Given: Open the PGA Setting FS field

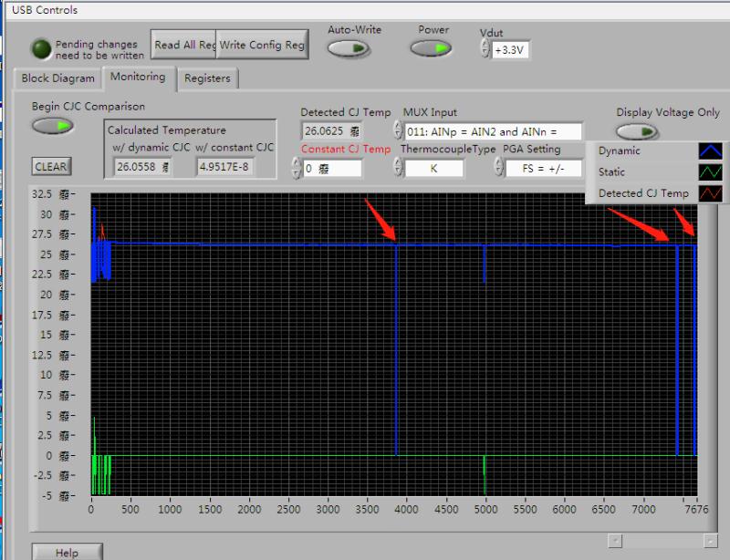Looking at the screenshot, I should pyautogui.click(x=543, y=168).
